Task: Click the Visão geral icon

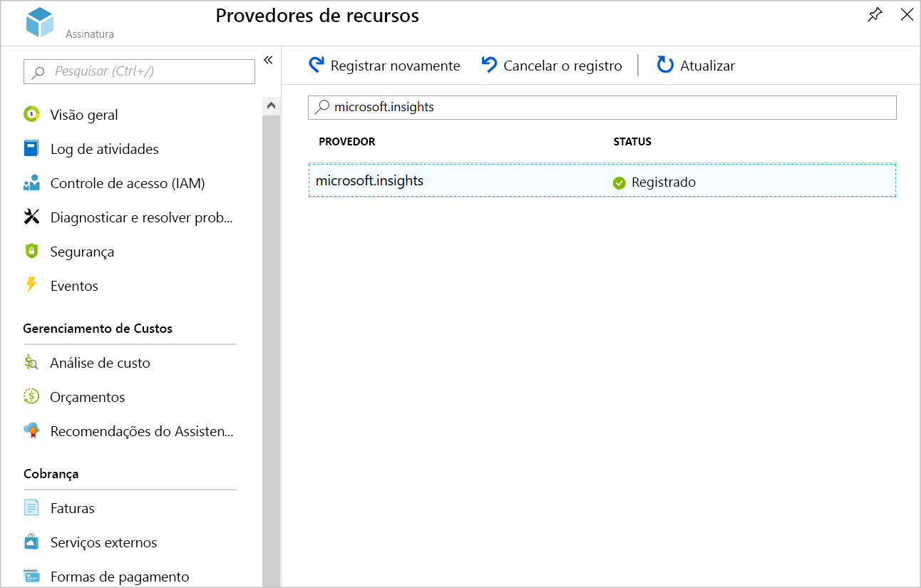Action: [31, 115]
